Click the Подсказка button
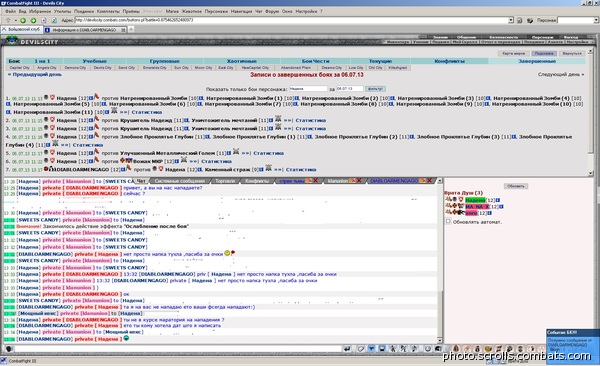Screen dimensions: 600x366 pyautogui.click(x=544, y=54)
